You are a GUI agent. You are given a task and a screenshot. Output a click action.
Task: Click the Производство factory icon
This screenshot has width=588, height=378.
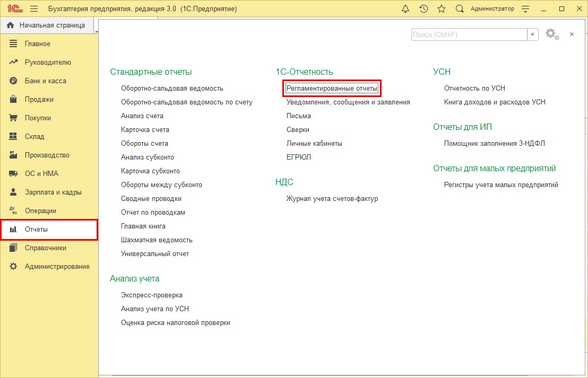[x=13, y=155]
